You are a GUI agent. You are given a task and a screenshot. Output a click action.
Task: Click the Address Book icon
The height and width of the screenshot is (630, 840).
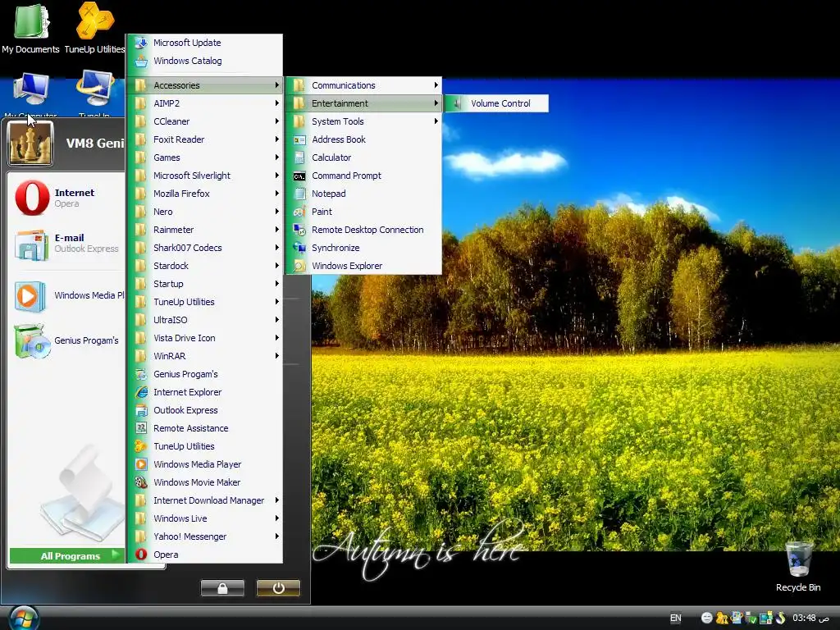point(299,139)
